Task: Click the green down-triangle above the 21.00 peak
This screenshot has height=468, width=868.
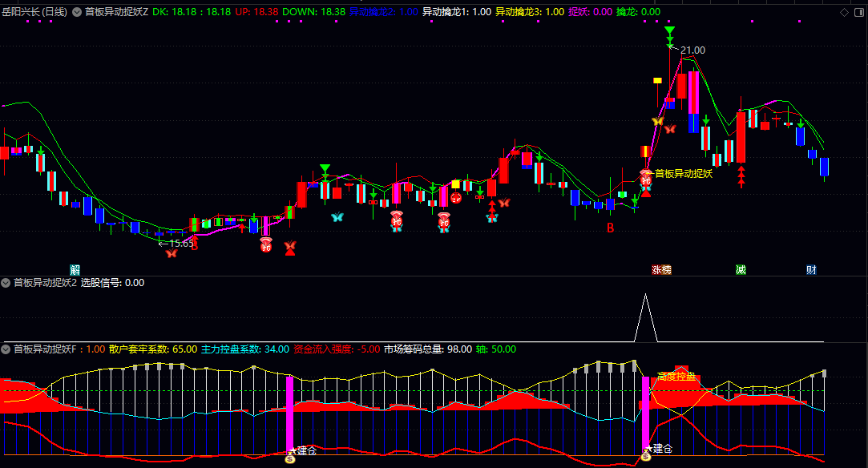Action: click(670, 30)
